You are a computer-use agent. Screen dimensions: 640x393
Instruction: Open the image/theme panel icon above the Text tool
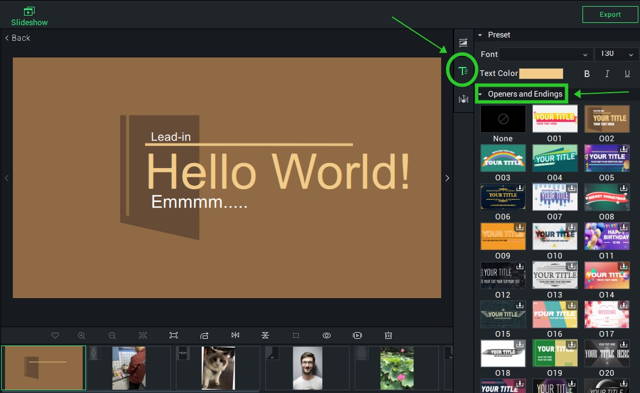click(x=463, y=42)
